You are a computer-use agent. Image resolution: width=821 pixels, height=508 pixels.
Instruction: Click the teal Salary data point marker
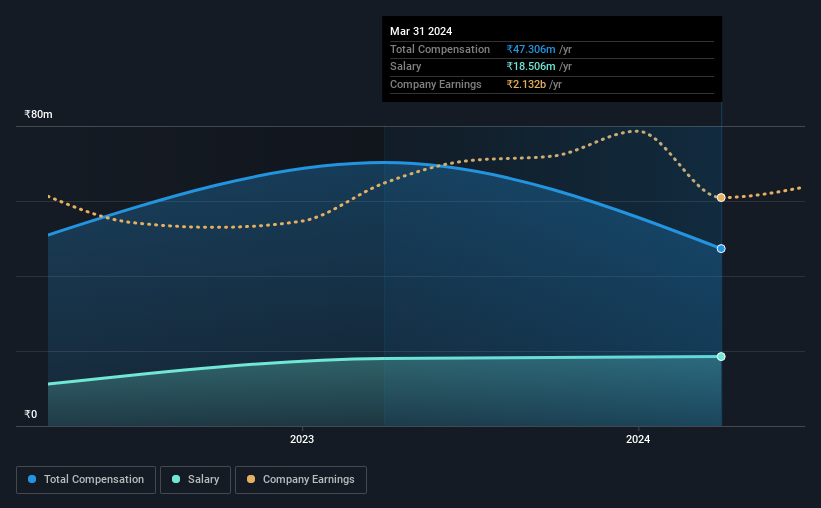coord(721,357)
